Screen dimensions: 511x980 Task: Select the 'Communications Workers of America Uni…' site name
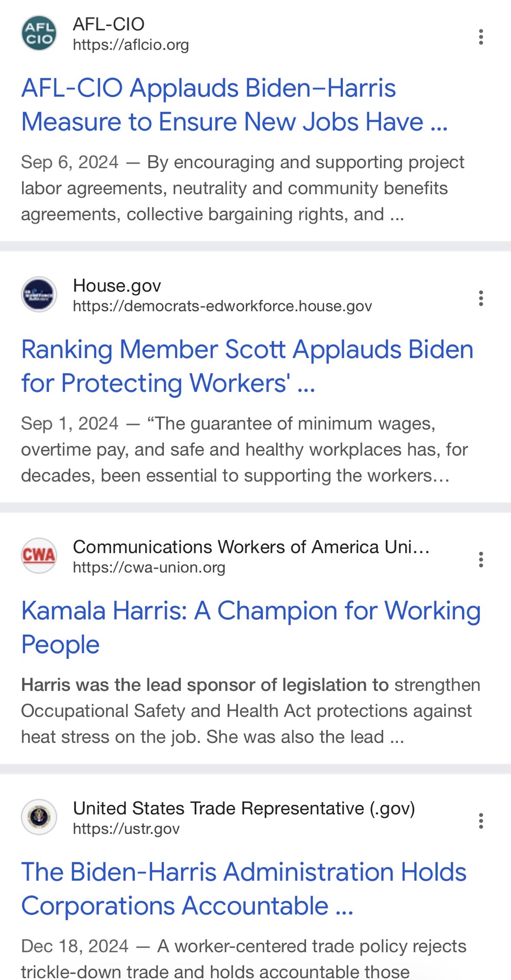[x=251, y=547]
